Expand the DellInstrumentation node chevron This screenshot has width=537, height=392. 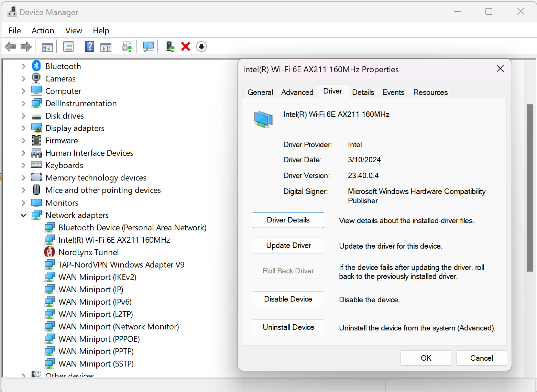[23, 103]
